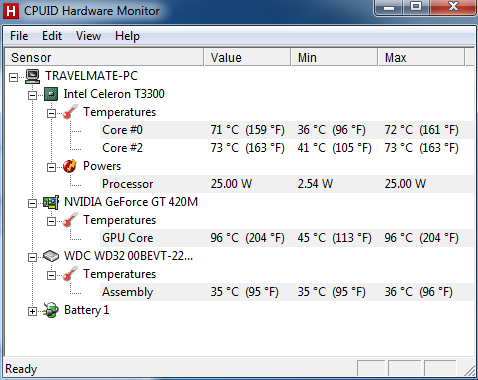Click the window resize grip corner
Viewport: 478px width, 380px height.
tap(470, 370)
